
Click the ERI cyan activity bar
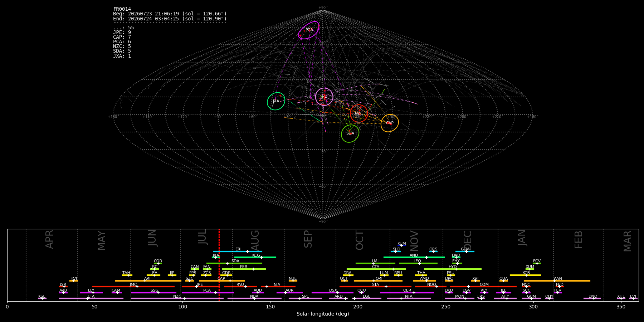point(238,252)
